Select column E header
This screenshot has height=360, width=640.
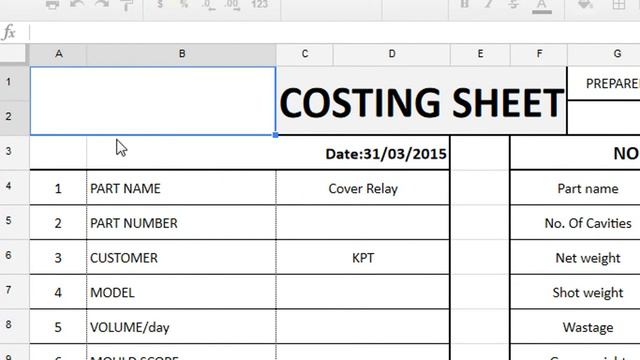480,54
